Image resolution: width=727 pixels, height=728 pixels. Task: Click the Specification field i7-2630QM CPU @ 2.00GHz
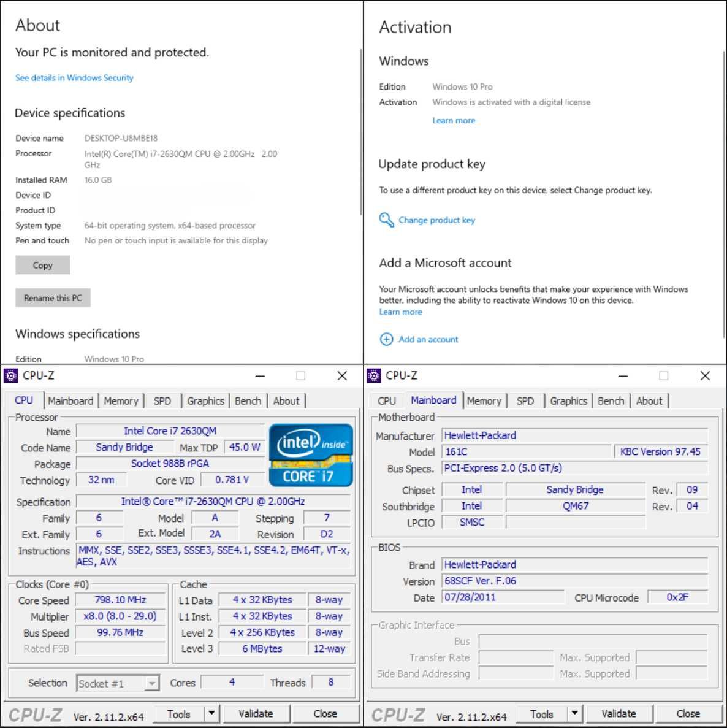tap(213, 502)
